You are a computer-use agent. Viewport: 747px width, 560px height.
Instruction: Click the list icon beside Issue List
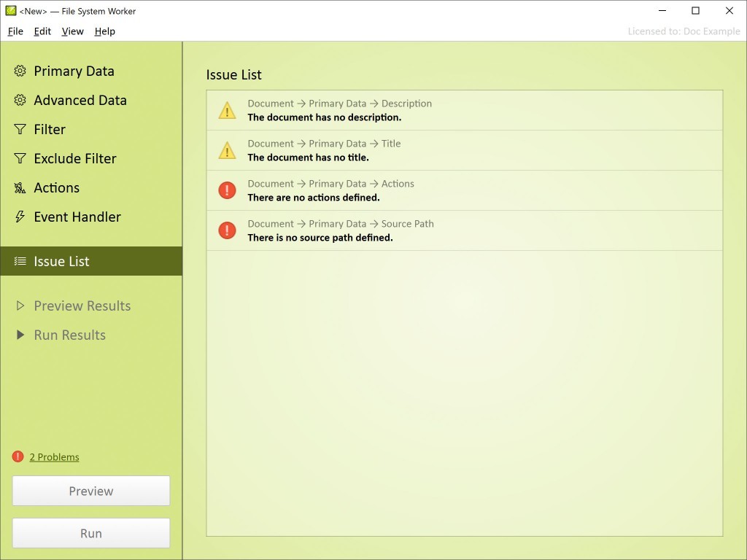pyautogui.click(x=20, y=261)
